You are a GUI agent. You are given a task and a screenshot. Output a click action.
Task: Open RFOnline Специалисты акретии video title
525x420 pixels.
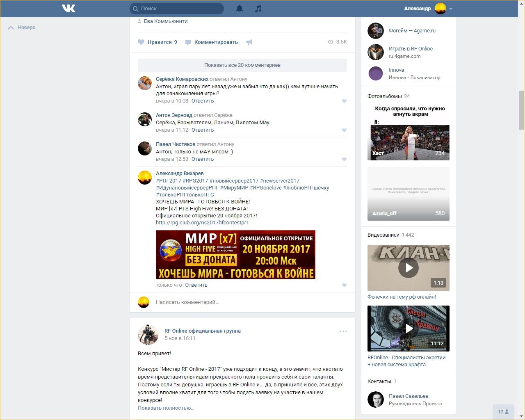(406, 361)
